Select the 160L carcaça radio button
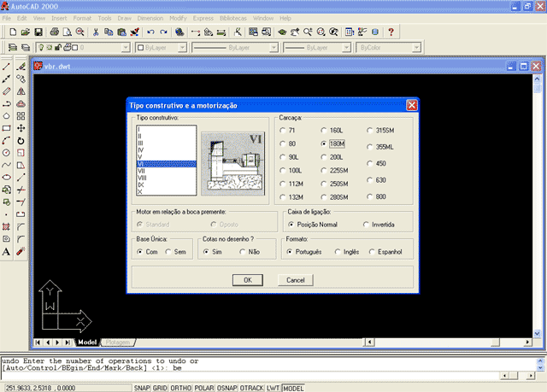The width and height of the screenshot is (547, 392). coord(325,130)
